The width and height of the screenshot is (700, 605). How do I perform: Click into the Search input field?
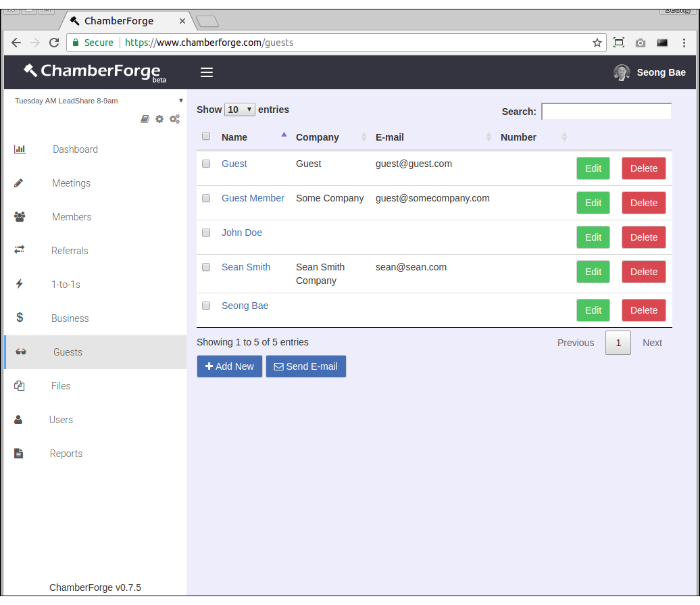point(606,112)
